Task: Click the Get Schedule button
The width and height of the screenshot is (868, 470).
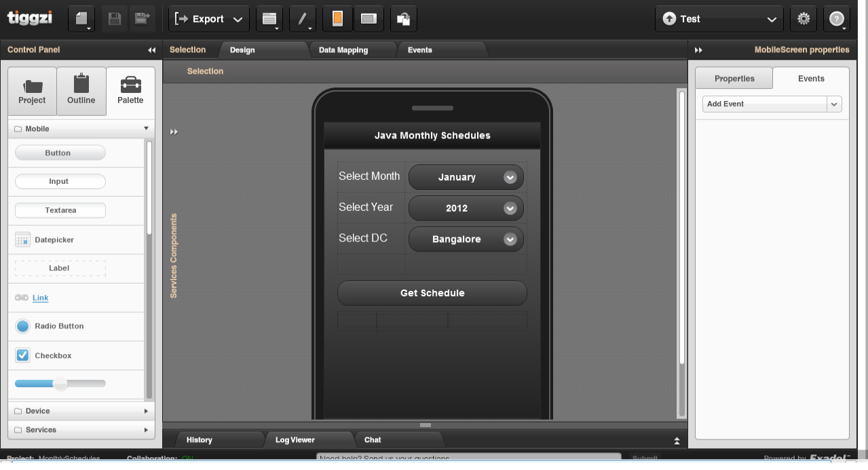Action: coord(432,293)
